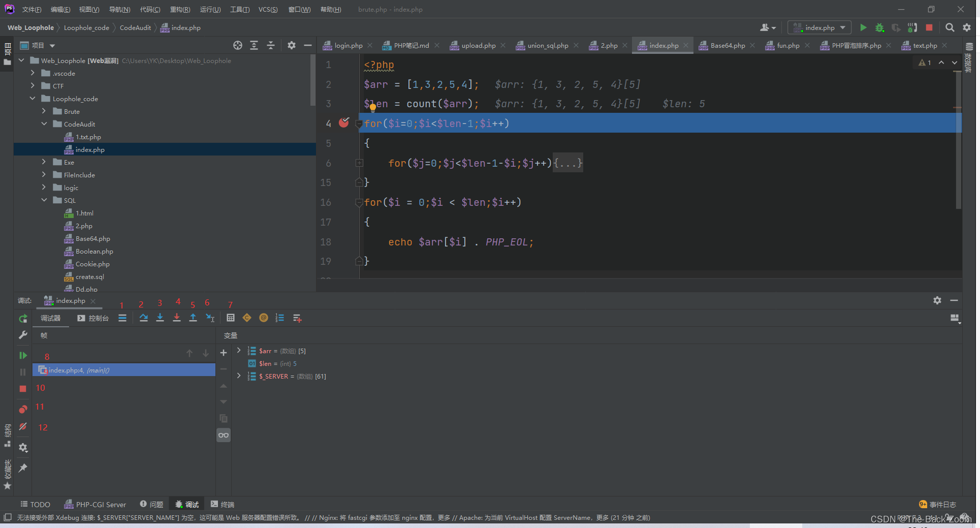Resume the program with the green icon
This screenshot has width=980, height=528.
[23, 355]
